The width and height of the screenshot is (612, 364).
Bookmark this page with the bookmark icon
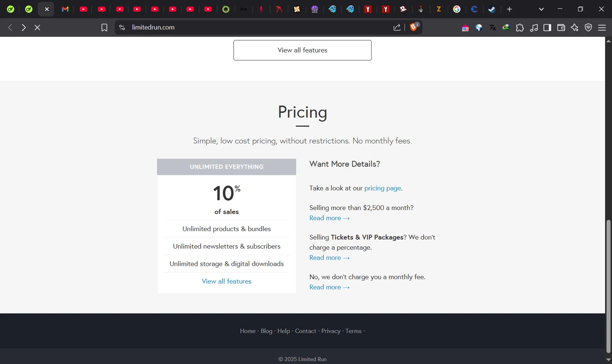(104, 27)
